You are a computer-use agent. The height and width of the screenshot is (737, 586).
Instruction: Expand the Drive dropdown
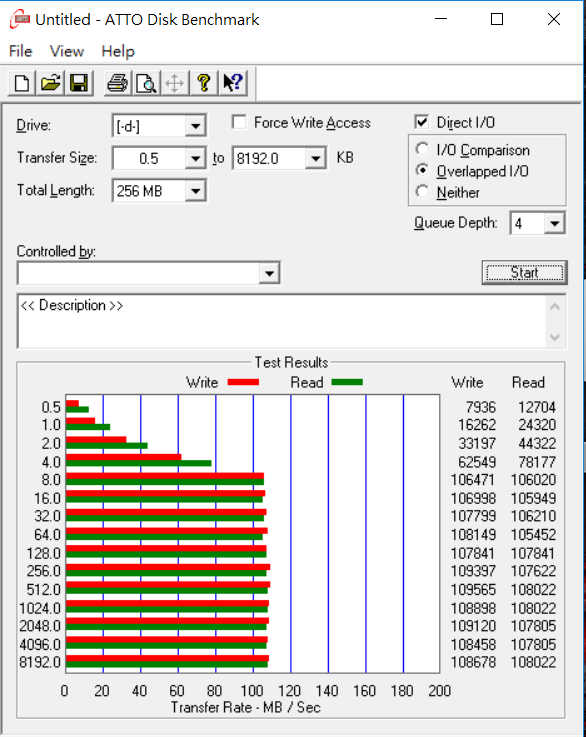point(195,126)
